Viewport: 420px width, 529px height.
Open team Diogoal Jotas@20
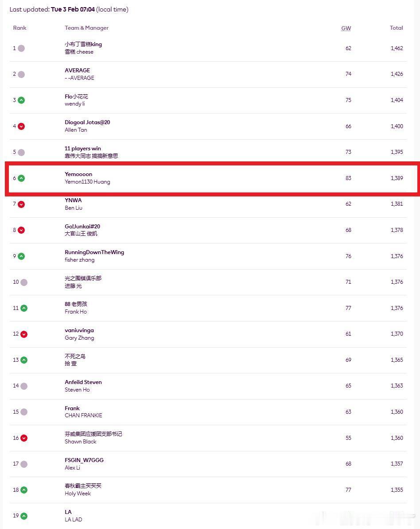[x=87, y=122]
